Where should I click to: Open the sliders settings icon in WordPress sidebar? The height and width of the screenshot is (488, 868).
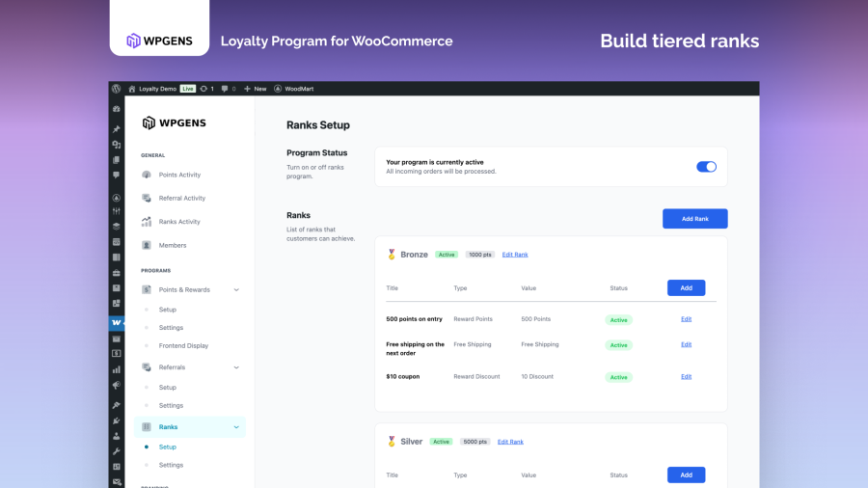tap(117, 211)
